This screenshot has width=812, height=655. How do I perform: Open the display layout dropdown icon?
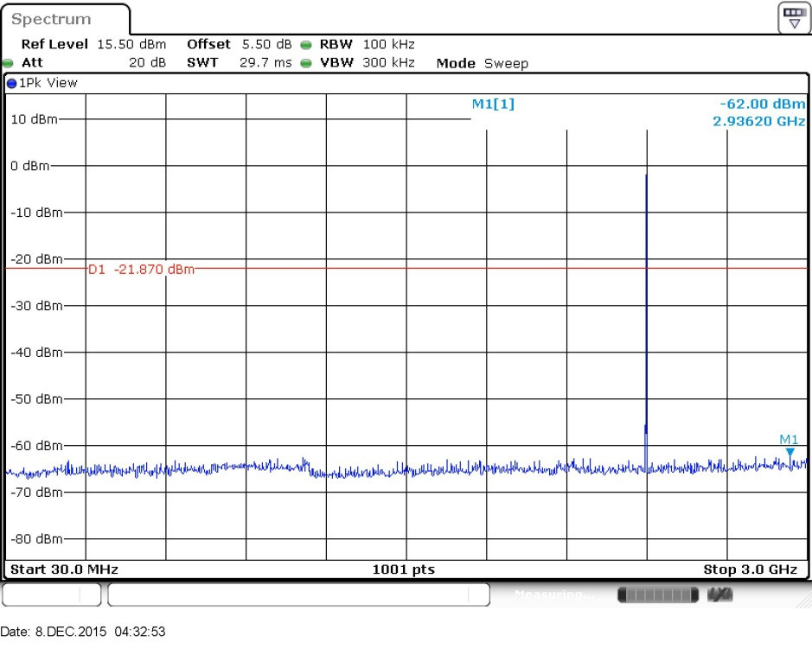pos(794,18)
